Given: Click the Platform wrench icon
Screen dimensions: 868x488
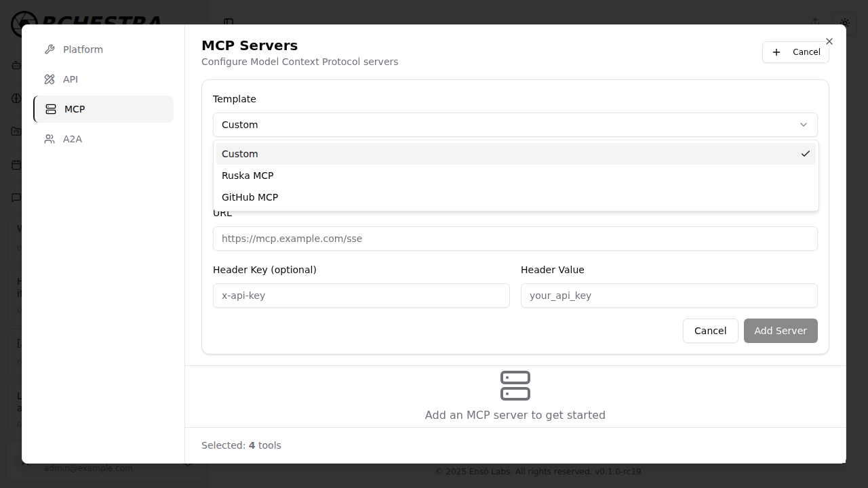Looking at the screenshot, I should tap(50, 49).
